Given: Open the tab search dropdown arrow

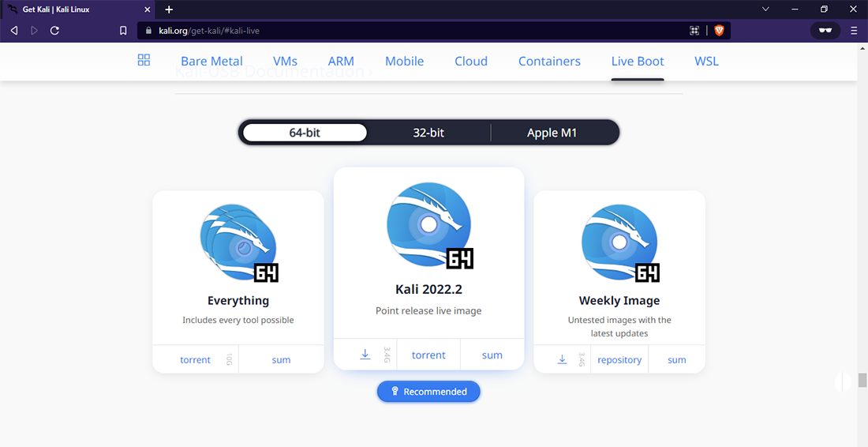Looking at the screenshot, I should pyautogui.click(x=765, y=9).
